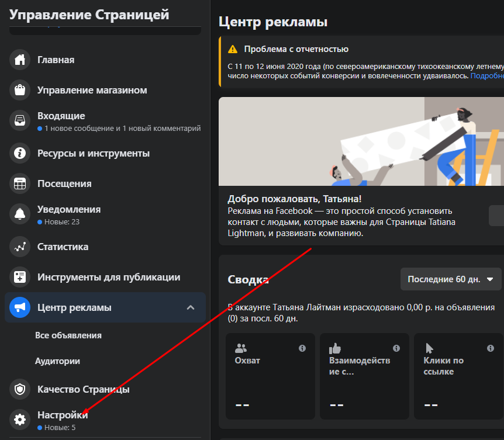Select Ресурсы и инструменты

pos(105,153)
